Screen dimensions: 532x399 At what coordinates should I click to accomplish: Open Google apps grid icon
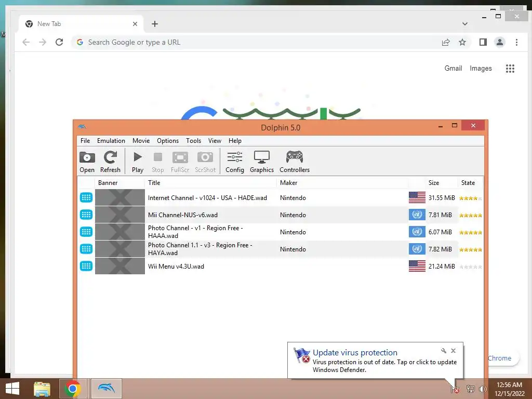point(510,69)
